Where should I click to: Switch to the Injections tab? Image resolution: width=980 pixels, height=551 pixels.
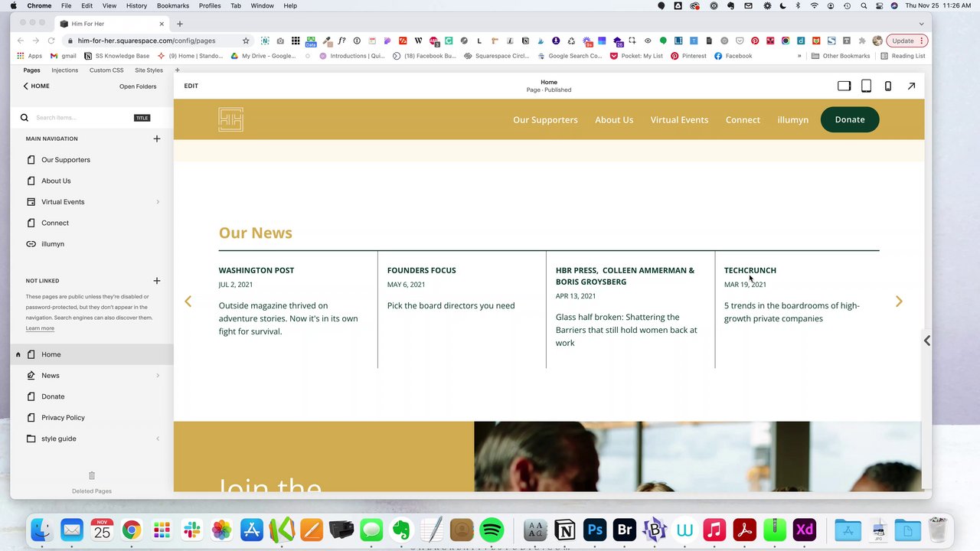click(x=64, y=70)
